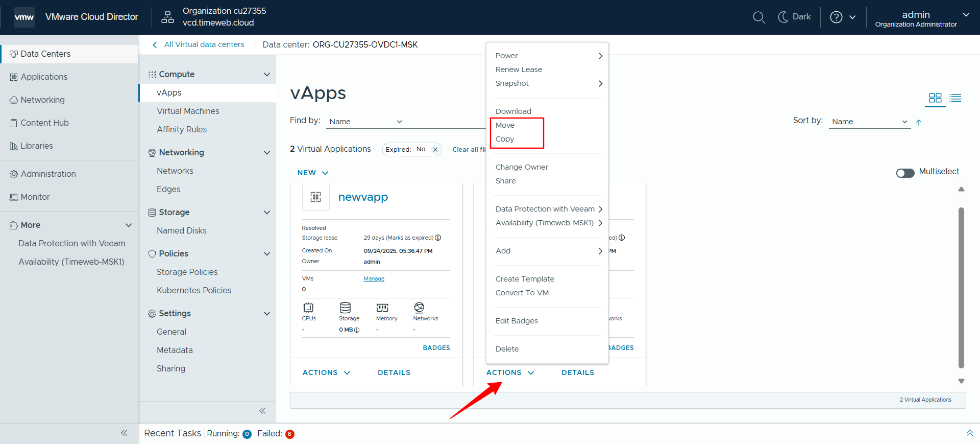Open DETAILS of newvapp
The image size is (980, 444).
394,372
